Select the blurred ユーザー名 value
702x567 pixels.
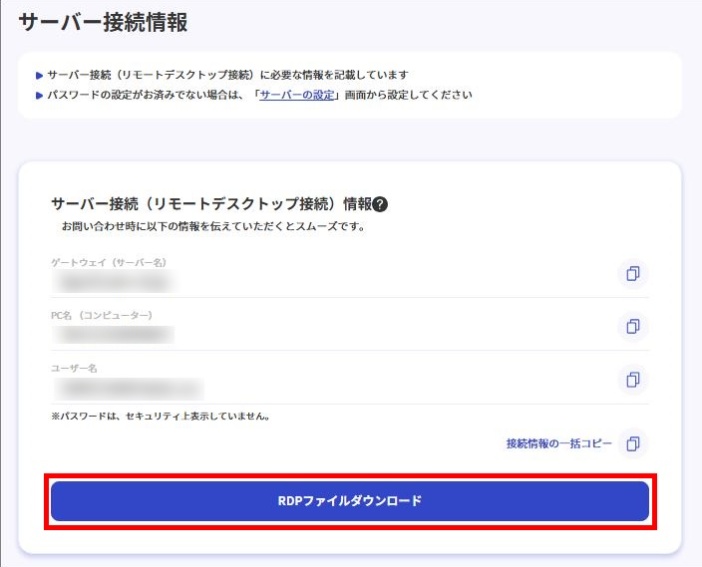[129, 388]
